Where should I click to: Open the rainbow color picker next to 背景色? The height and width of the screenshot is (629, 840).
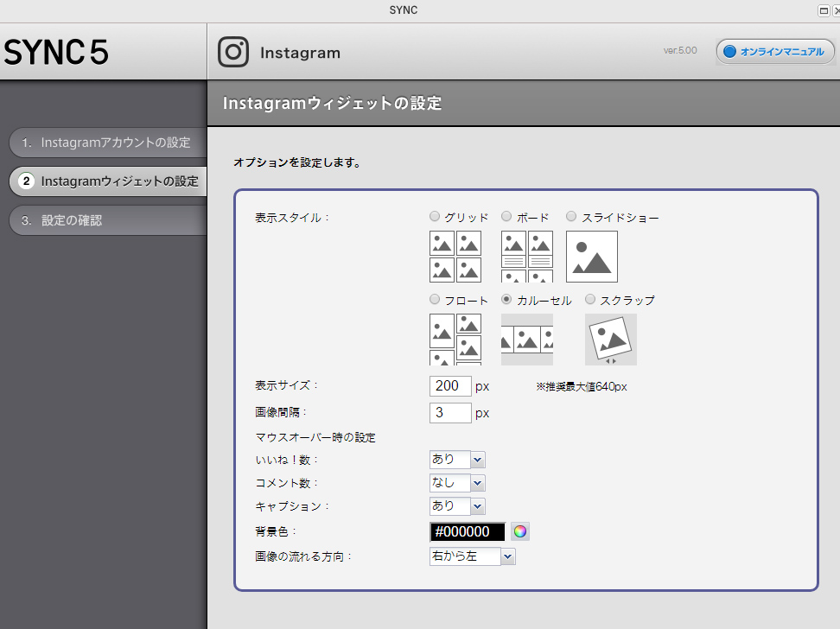point(519,531)
